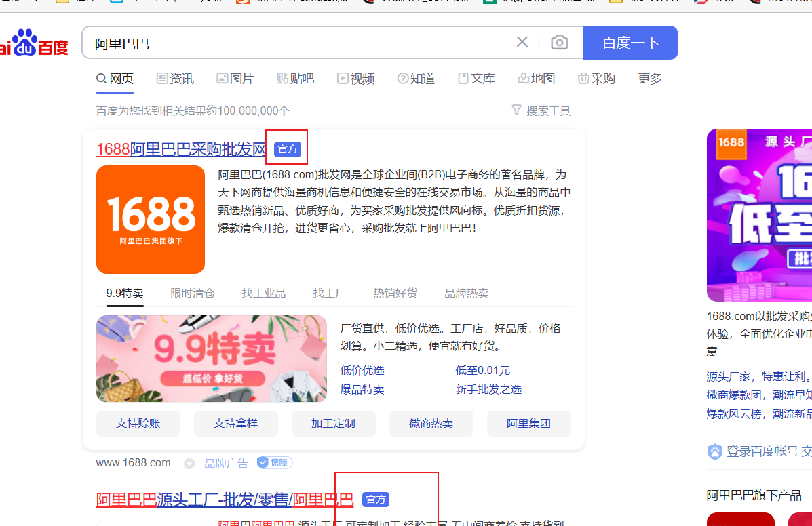Click the 官方 badge on second result
Image resolution: width=812 pixels, height=526 pixels.
(x=375, y=500)
